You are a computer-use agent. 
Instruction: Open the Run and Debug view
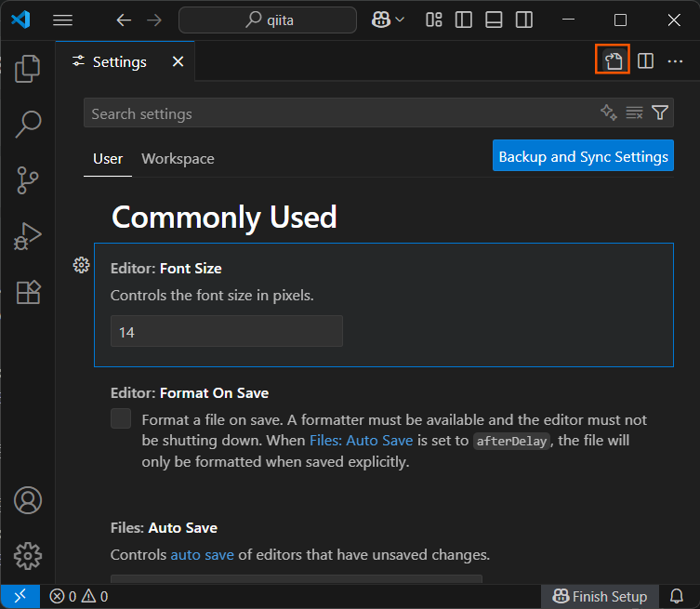(28, 236)
